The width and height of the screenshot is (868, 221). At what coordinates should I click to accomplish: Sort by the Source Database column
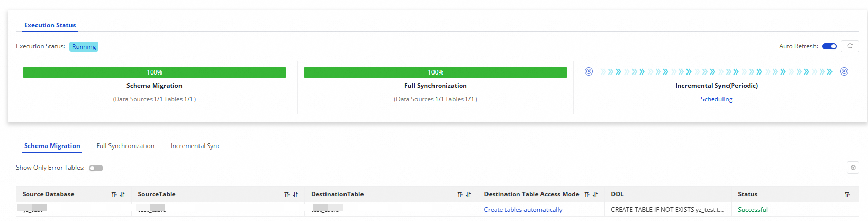pos(122,195)
